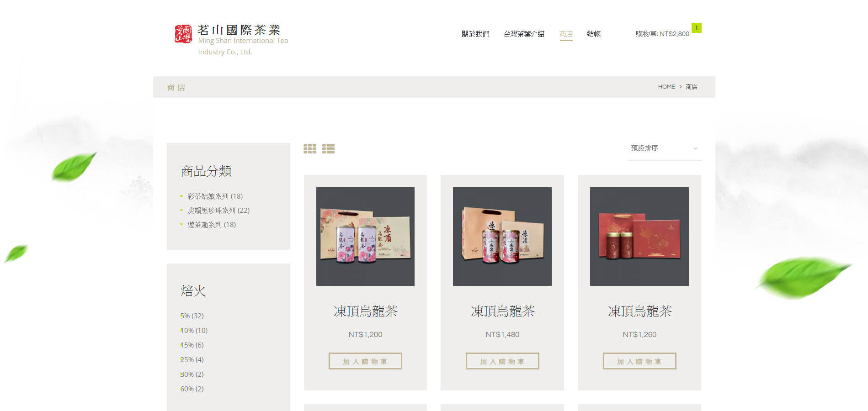Add the NT$1,480 oolong tea to cart
The height and width of the screenshot is (411, 868).
pyautogui.click(x=502, y=361)
